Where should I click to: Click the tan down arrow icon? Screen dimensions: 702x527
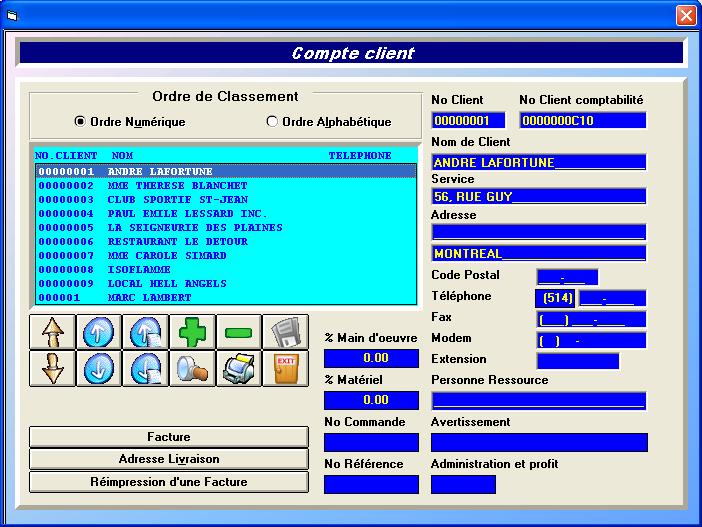click(x=53, y=368)
